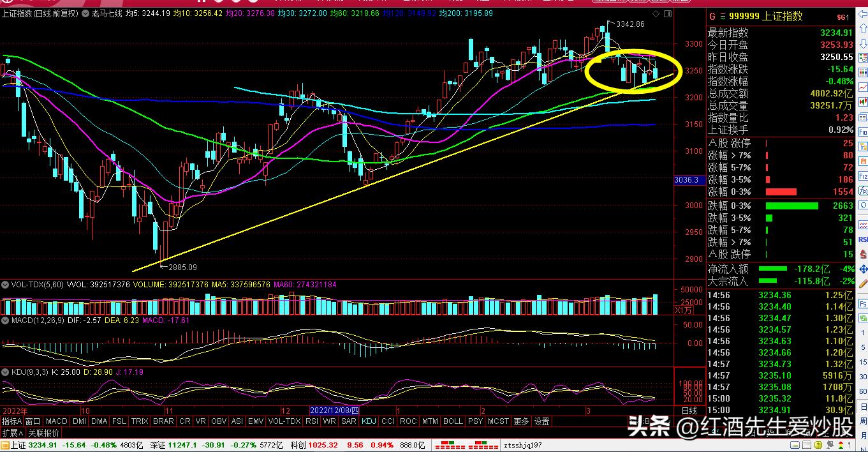
Task: Toggle the circle check beside 老马七线
Action: pyautogui.click(x=86, y=13)
